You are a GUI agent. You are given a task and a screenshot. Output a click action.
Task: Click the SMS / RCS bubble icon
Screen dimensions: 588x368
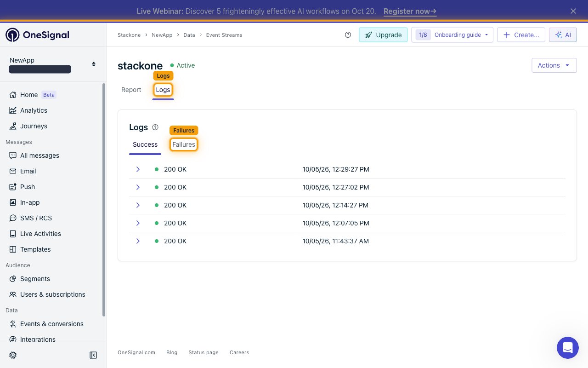pyautogui.click(x=13, y=218)
